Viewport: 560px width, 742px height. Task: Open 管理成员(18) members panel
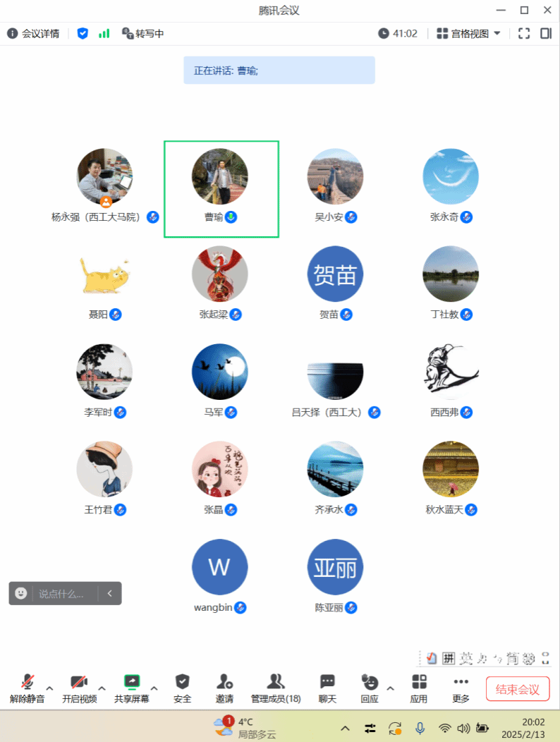coord(276,688)
